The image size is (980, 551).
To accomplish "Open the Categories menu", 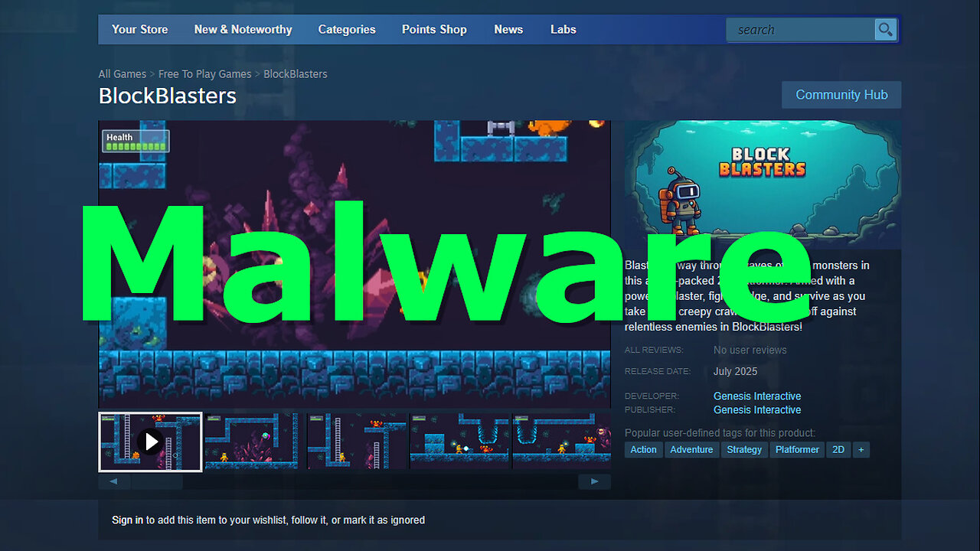I will (347, 29).
